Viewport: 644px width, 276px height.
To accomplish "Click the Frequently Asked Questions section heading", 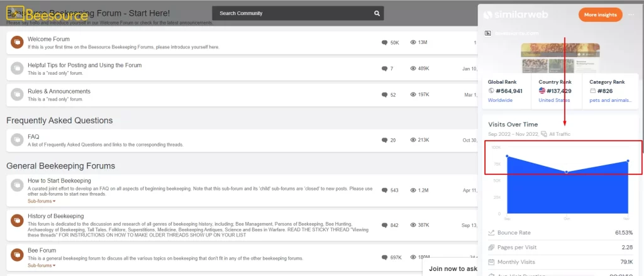I will tap(60, 120).
